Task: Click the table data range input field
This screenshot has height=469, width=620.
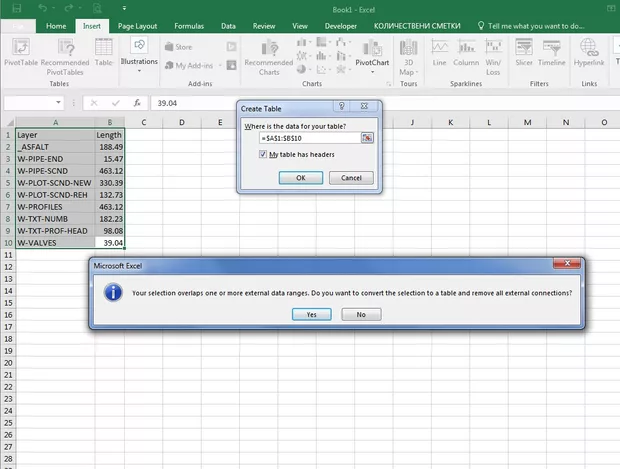Action: tap(308, 137)
